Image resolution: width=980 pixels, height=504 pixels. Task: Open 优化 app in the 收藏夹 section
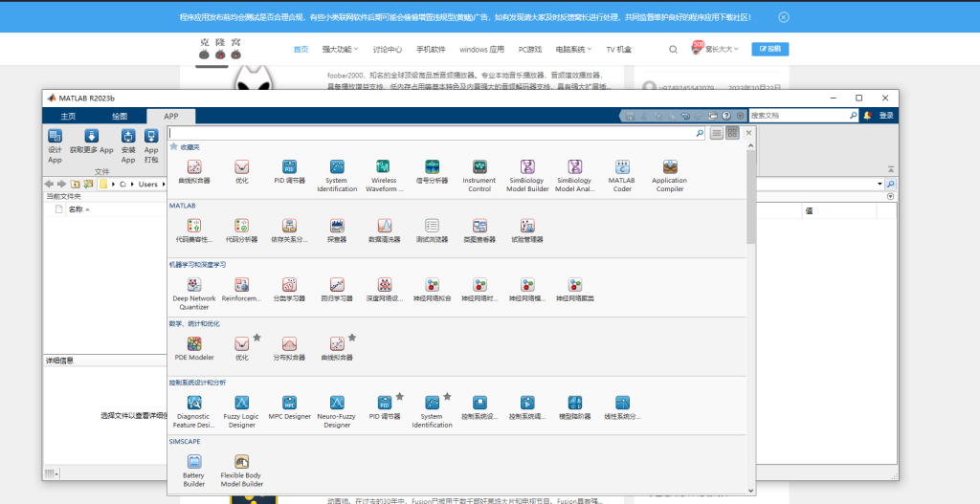click(242, 172)
